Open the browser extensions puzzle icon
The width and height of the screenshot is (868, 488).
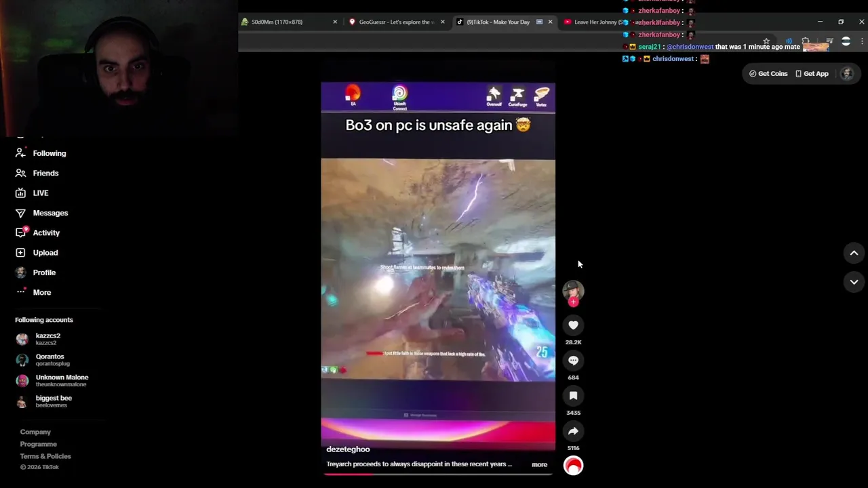(806, 41)
